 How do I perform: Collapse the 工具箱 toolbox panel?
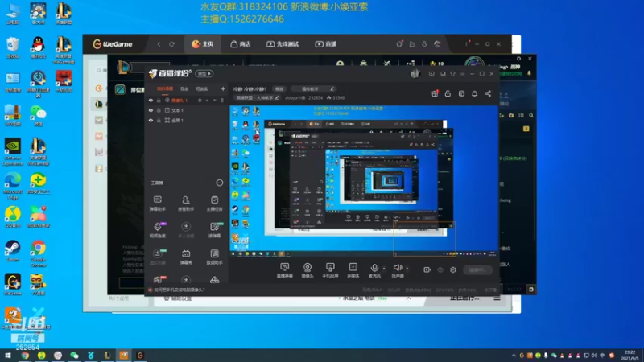220,183
